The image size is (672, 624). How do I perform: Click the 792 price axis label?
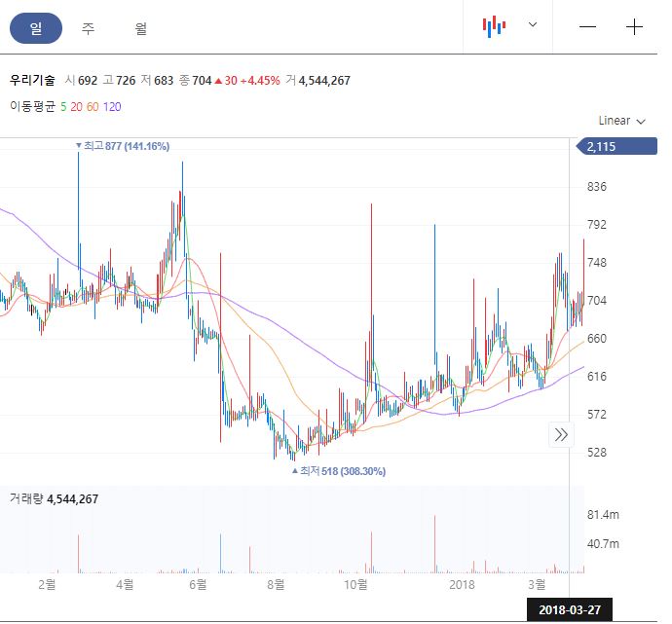coord(597,225)
